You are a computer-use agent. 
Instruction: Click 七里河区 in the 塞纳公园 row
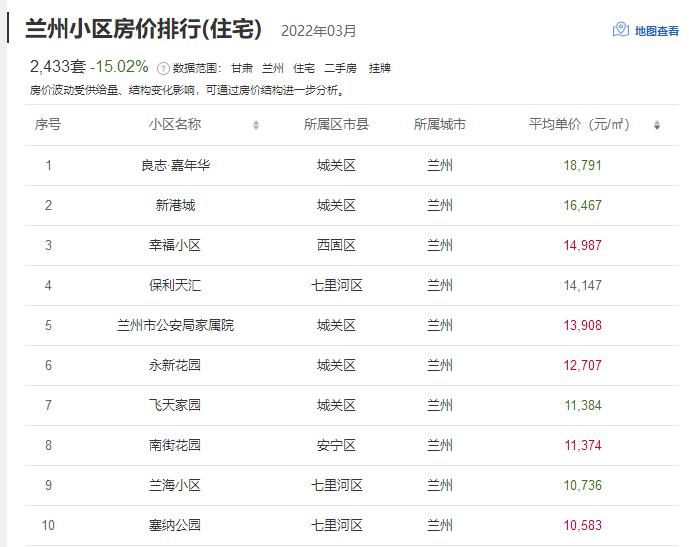click(337, 525)
